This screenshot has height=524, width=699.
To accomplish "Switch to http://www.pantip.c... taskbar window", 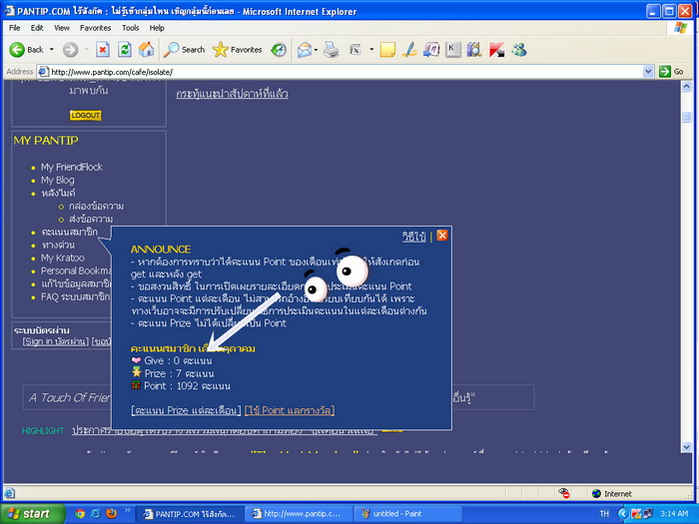I will click(x=298, y=514).
